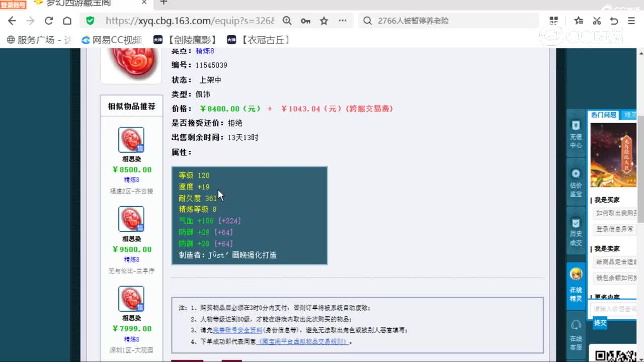Viewport: 644px width, 362px height.
Task: Click the ¥7999.00 similar item price
Action: click(x=132, y=329)
